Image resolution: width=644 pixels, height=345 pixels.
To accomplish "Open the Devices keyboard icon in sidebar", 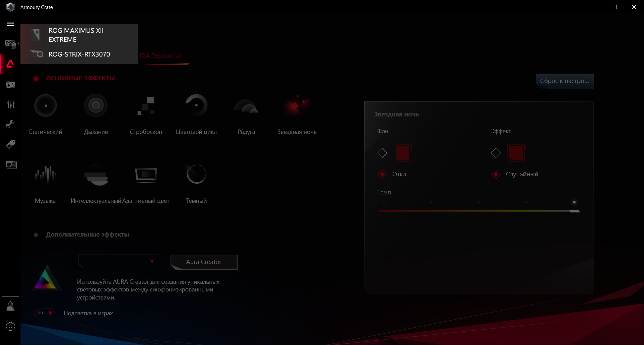I will [x=11, y=44].
